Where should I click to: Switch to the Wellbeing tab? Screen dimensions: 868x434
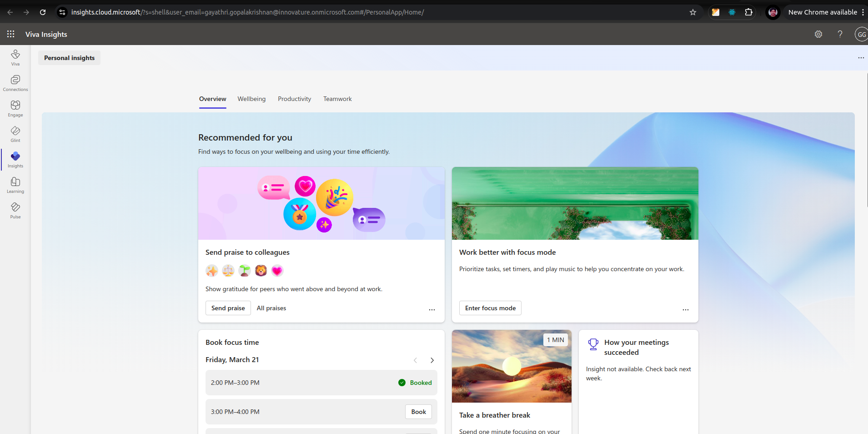(x=251, y=99)
